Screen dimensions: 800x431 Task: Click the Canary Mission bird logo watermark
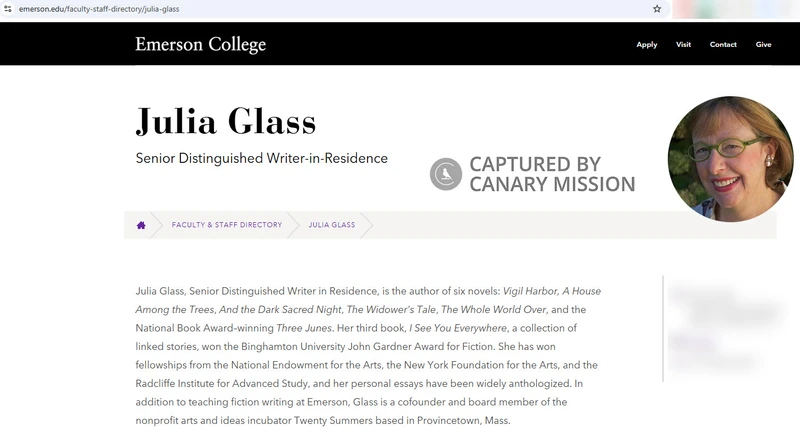[446, 174]
